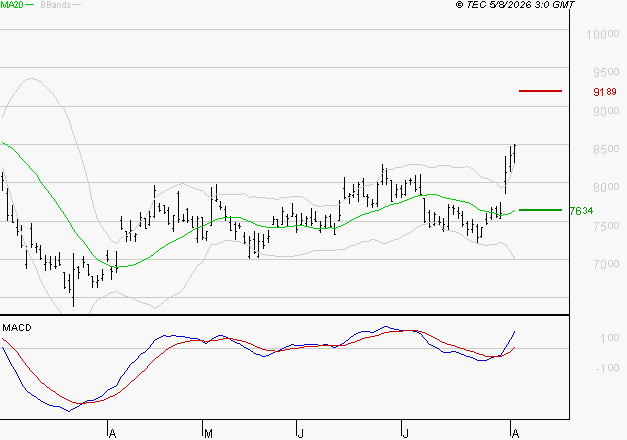This screenshot has width=627, height=440.
Task: Click the 9000 price axis label
Action: (x=606, y=111)
